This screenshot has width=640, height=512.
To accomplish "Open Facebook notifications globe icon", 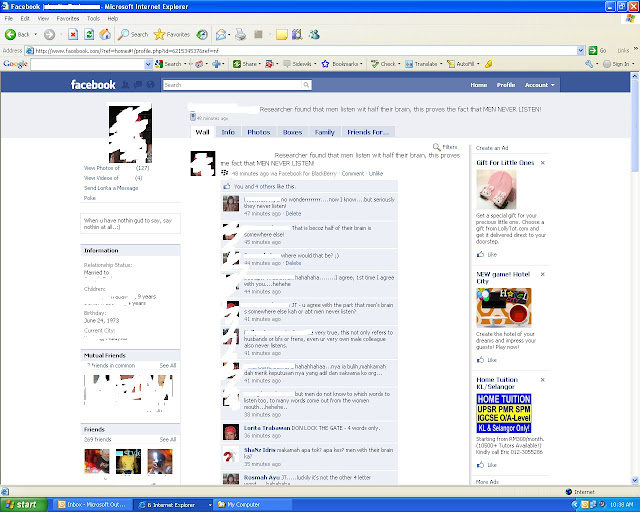I will [x=151, y=85].
